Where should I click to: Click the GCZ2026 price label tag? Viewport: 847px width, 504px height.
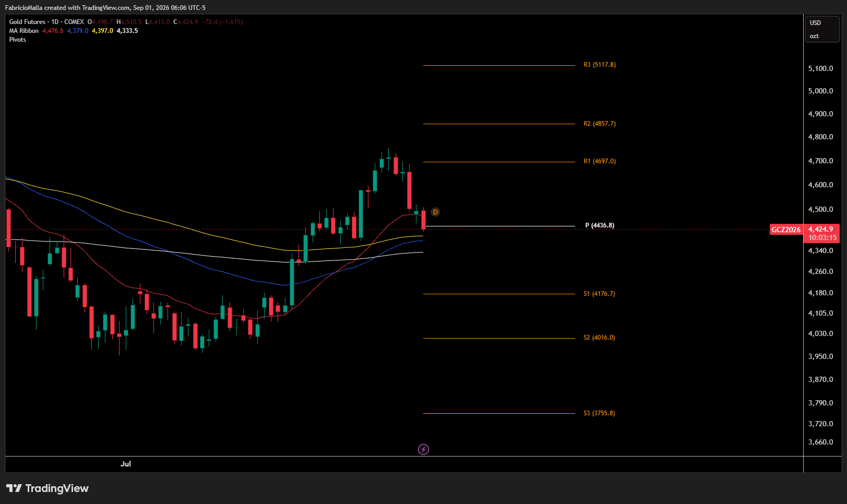pos(786,230)
